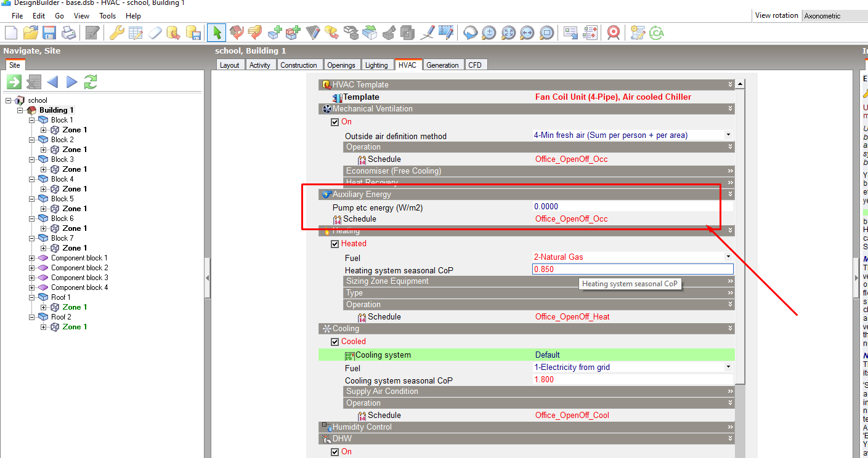
Task: Click the New file toolbar icon
Action: tap(11, 33)
